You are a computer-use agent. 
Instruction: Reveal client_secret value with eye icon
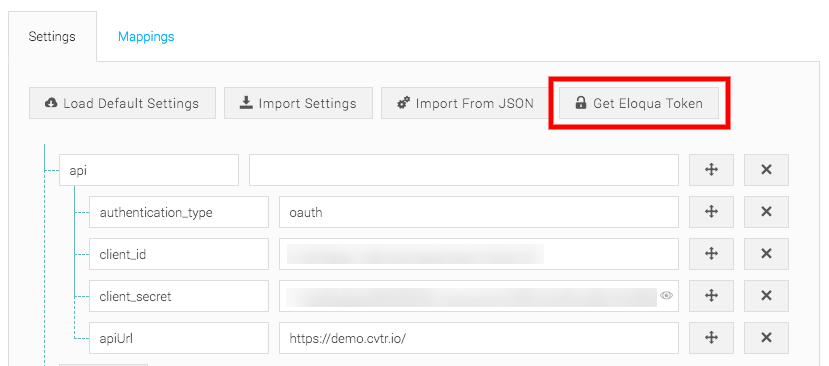coord(666,296)
